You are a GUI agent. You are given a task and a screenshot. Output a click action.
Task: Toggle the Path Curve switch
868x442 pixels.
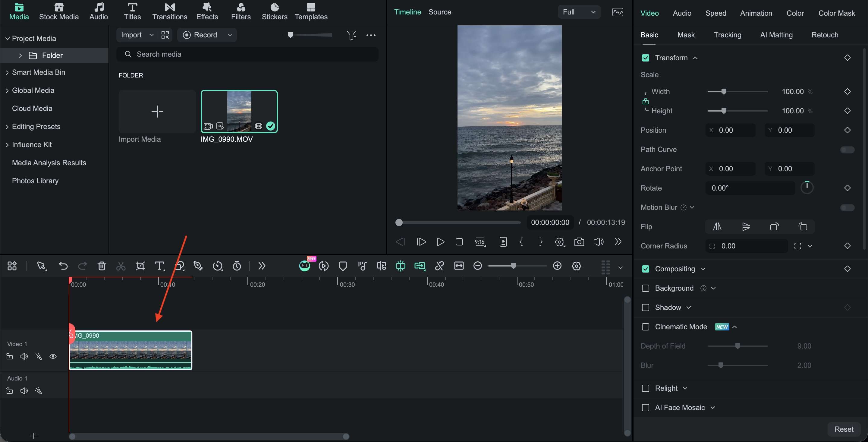(x=847, y=149)
